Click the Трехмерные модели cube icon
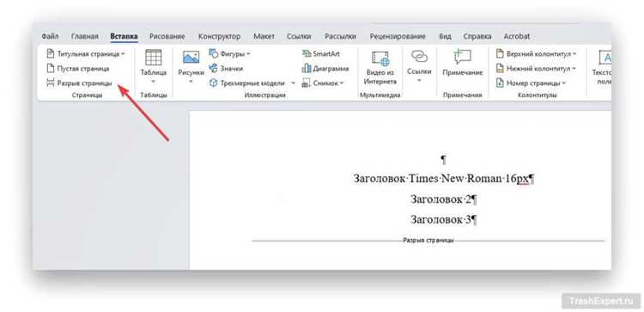Screen dimensions: 644x312 click(213, 83)
